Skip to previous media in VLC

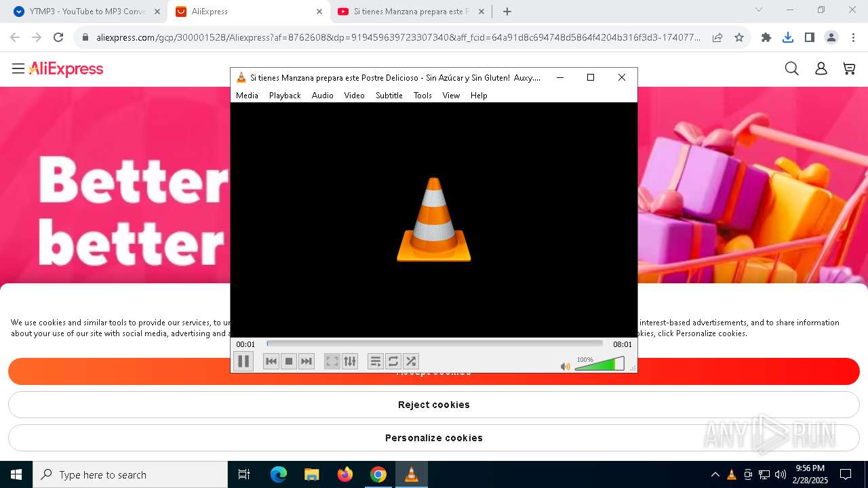pyautogui.click(x=271, y=361)
